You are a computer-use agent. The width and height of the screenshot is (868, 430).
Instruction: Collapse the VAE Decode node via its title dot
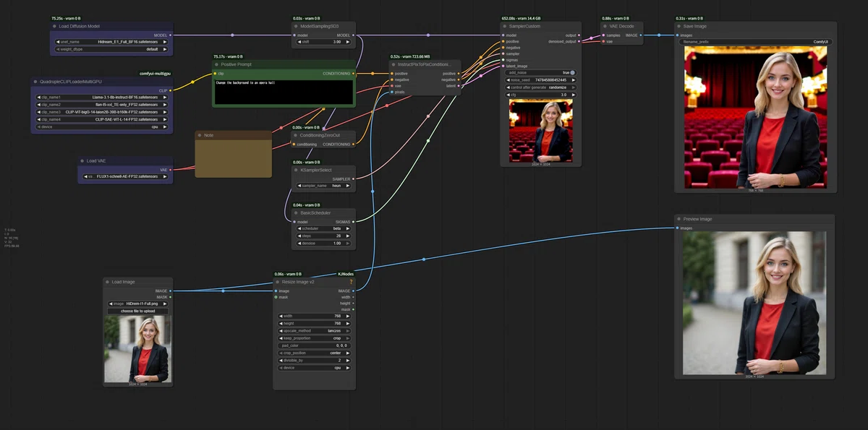click(605, 26)
